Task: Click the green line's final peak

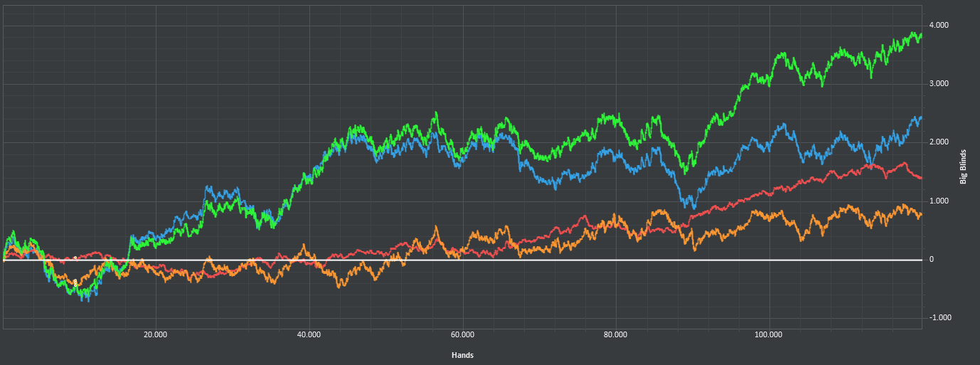Action: [x=914, y=33]
